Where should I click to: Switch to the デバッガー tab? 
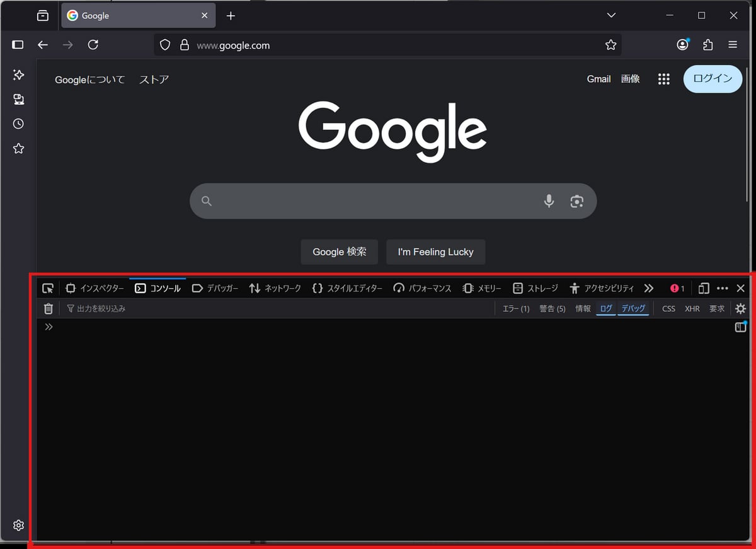(x=215, y=288)
